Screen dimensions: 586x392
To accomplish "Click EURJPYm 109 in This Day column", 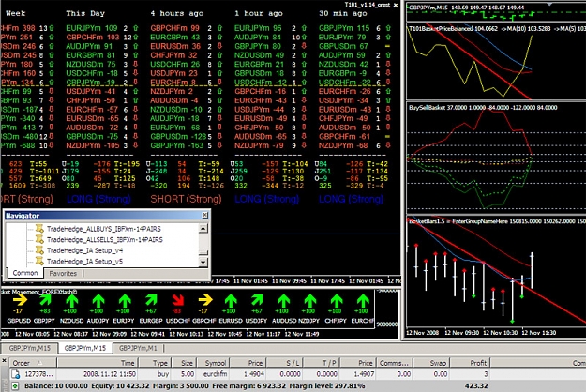I will coord(92,28).
